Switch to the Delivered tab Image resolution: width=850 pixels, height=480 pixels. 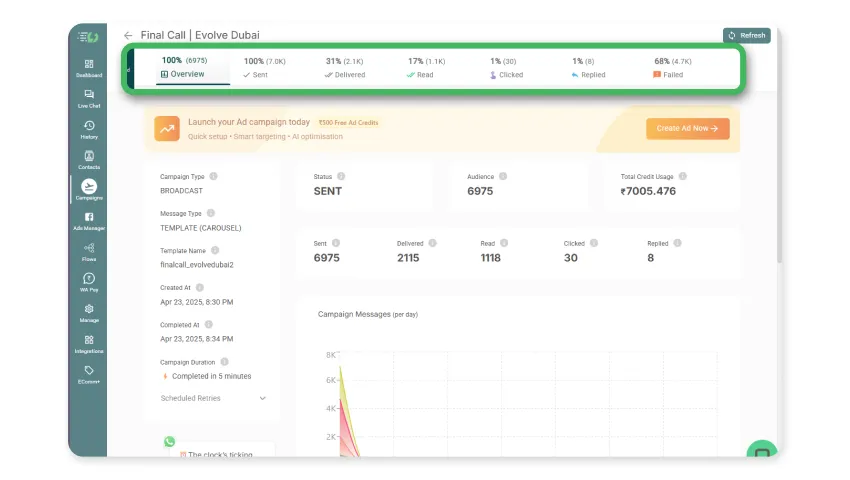point(345,68)
